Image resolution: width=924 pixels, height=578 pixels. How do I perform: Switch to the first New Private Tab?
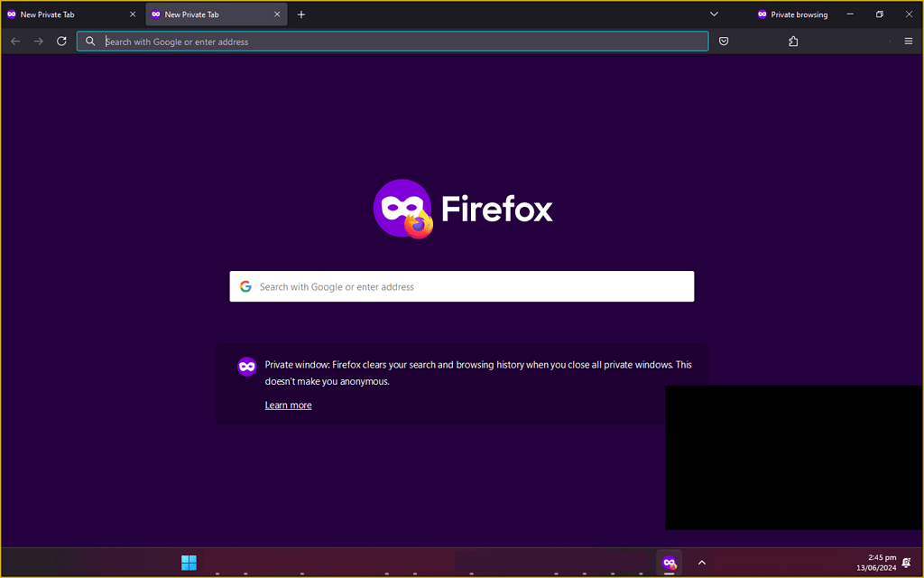coord(63,14)
